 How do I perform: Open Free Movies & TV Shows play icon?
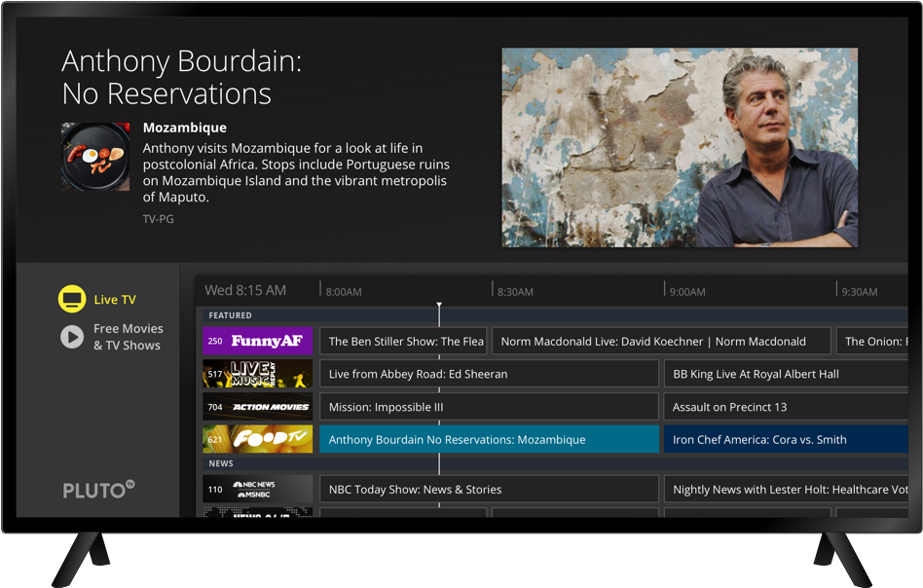(x=72, y=337)
